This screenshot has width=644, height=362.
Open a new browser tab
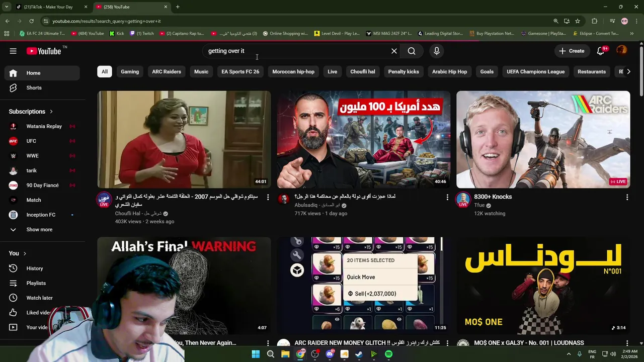[178, 7]
